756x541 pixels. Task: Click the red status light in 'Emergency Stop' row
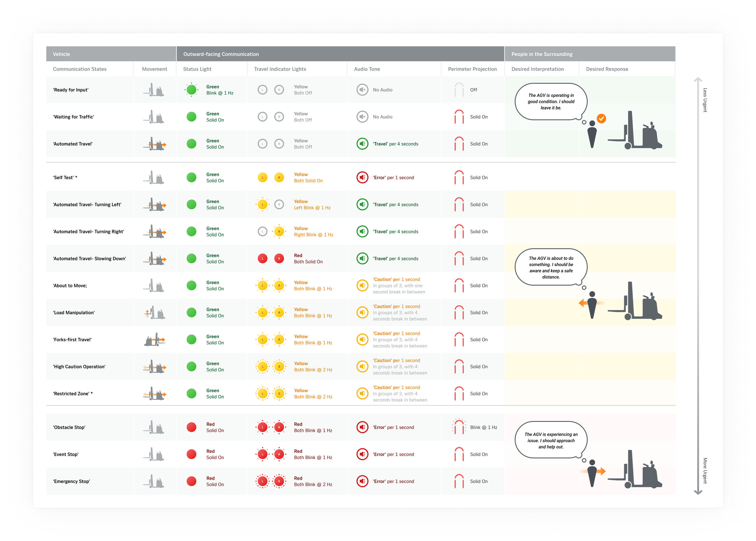[191, 481]
